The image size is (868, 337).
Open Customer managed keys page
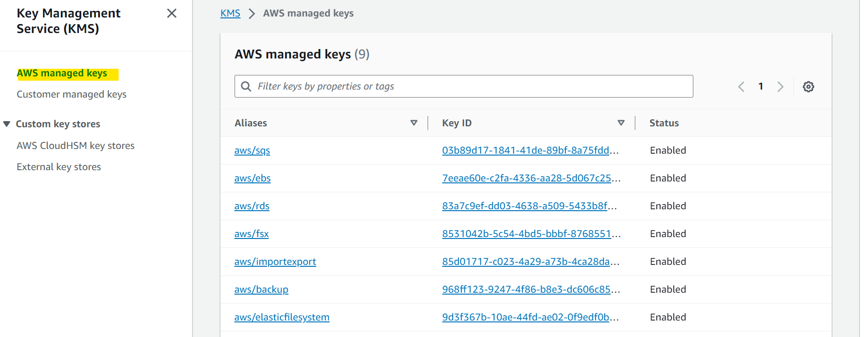pyautogui.click(x=72, y=94)
